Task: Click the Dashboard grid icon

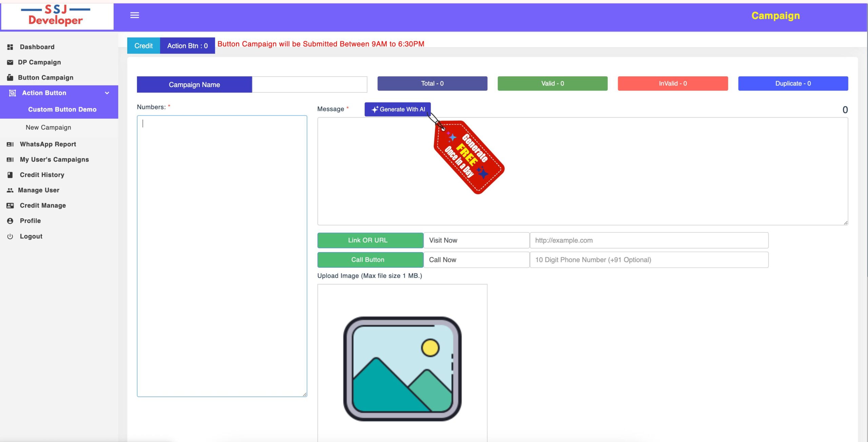Action: pos(10,47)
